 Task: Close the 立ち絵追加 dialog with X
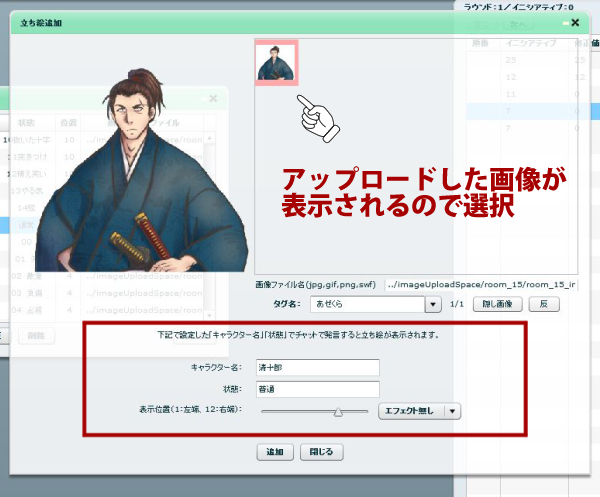coord(575,21)
